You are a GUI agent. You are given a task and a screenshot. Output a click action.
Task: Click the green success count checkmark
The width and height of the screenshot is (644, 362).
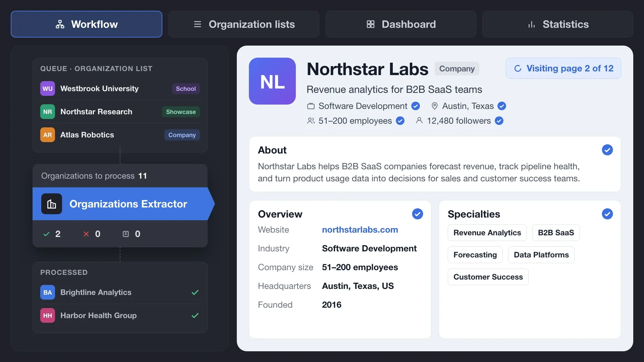coord(47,234)
